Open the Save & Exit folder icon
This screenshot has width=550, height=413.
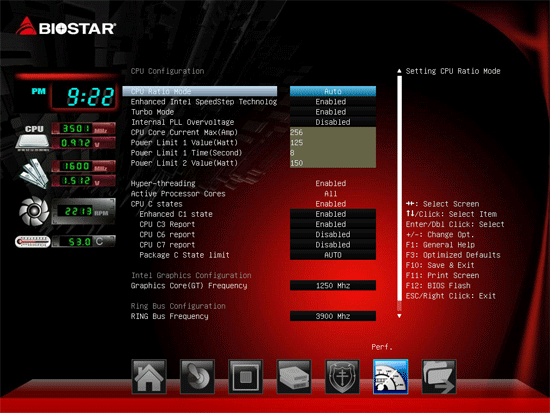point(439,377)
